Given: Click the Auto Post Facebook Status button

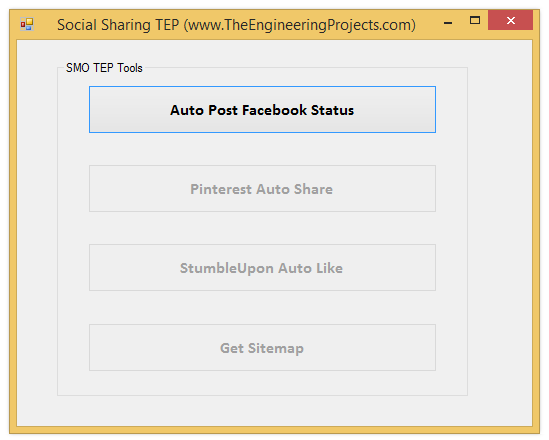Looking at the screenshot, I should [x=262, y=110].
